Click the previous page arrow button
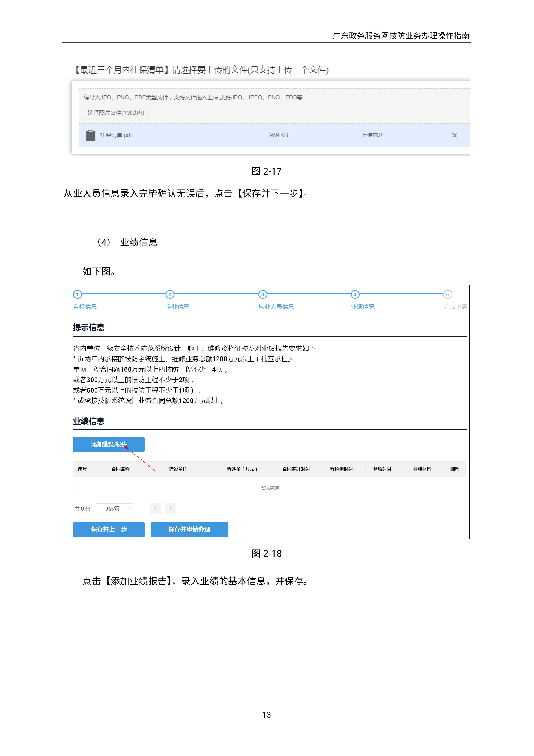The height and width of the screenshot is (756, 534). click(x=156, y=508)
